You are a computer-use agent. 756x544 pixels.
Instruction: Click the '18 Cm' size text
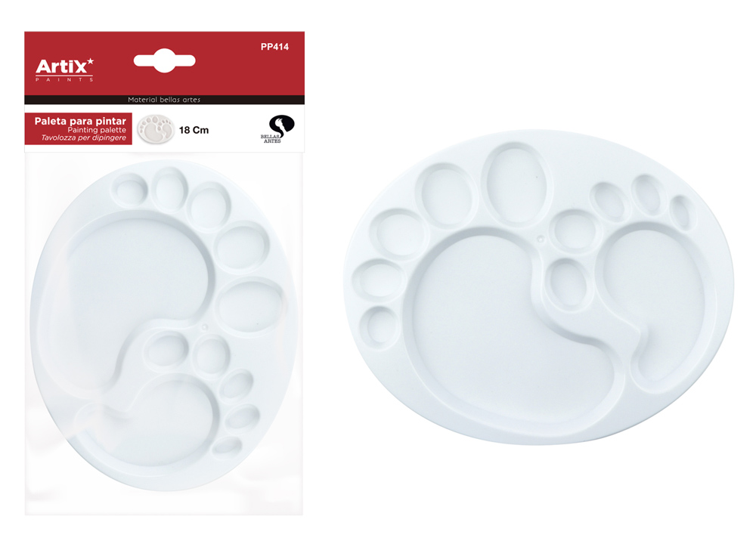[x=194, y=130]
